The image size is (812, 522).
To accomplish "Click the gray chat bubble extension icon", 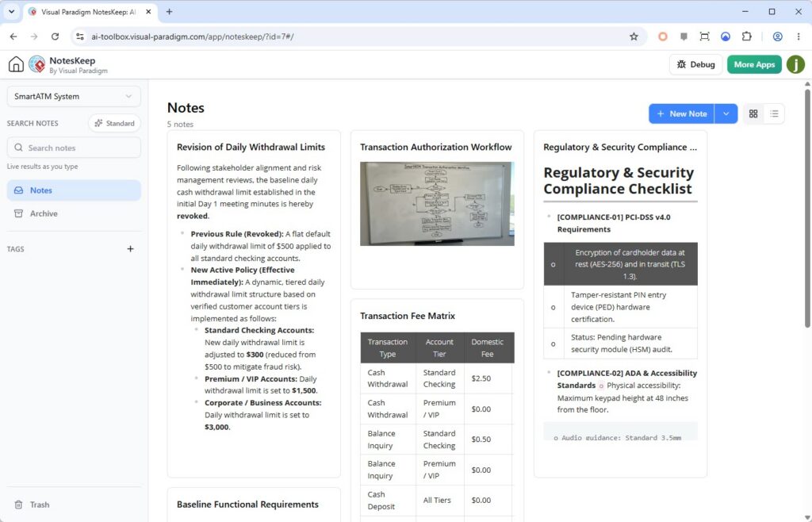I will click(x=684, y=36).
